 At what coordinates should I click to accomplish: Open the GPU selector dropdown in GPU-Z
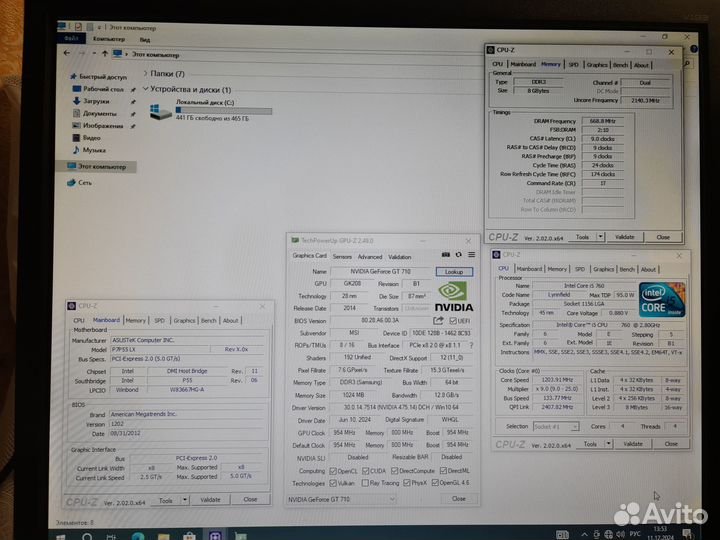tap(342, 499)
